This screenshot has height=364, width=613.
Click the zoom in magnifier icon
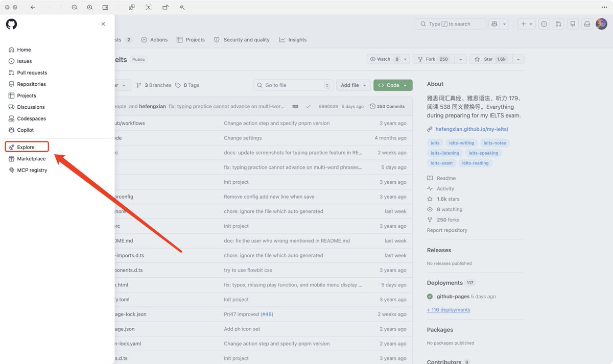(x=90, y=7)
